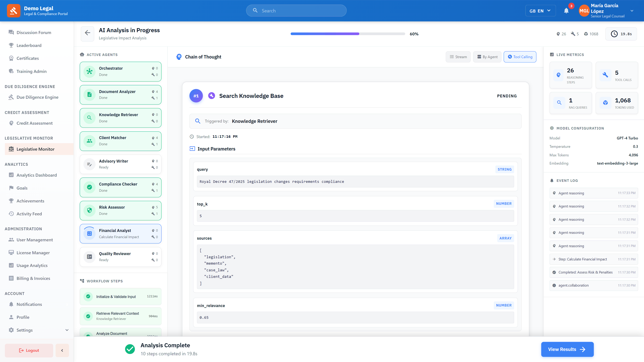644x362 pixels.
Task: Enable the By Agent view
Action: [487, 57]
